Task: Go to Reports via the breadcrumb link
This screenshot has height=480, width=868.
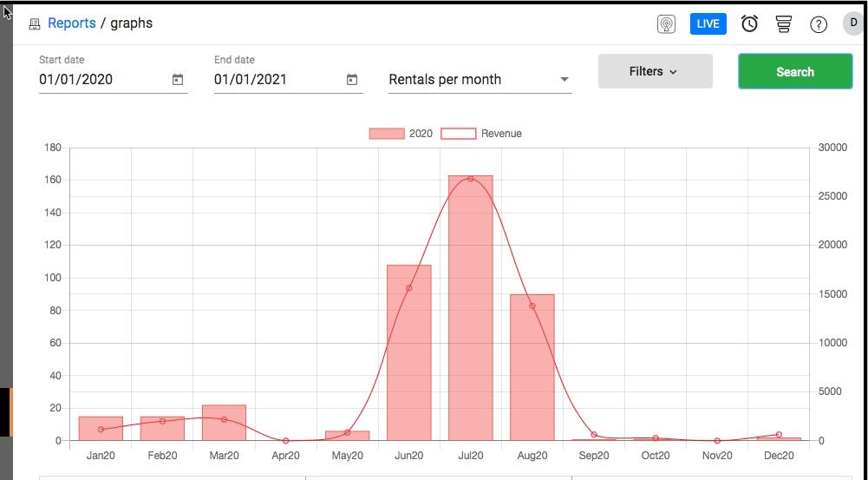Action: pos(71,23)
